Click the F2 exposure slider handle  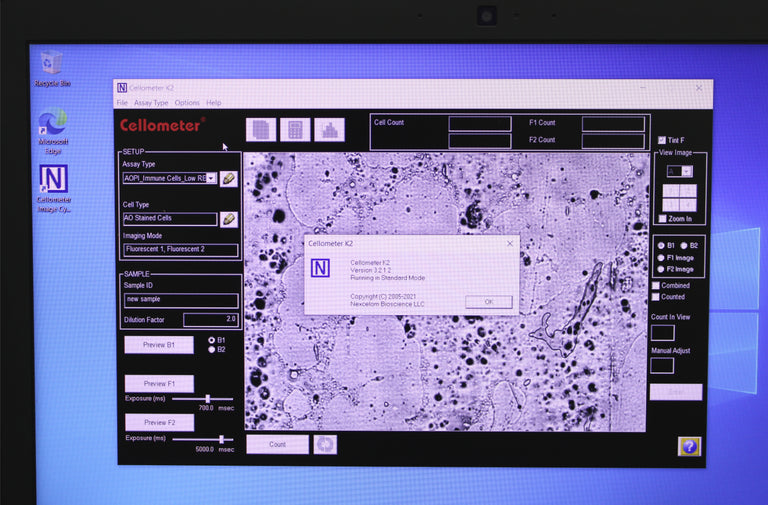coord(222,438)
